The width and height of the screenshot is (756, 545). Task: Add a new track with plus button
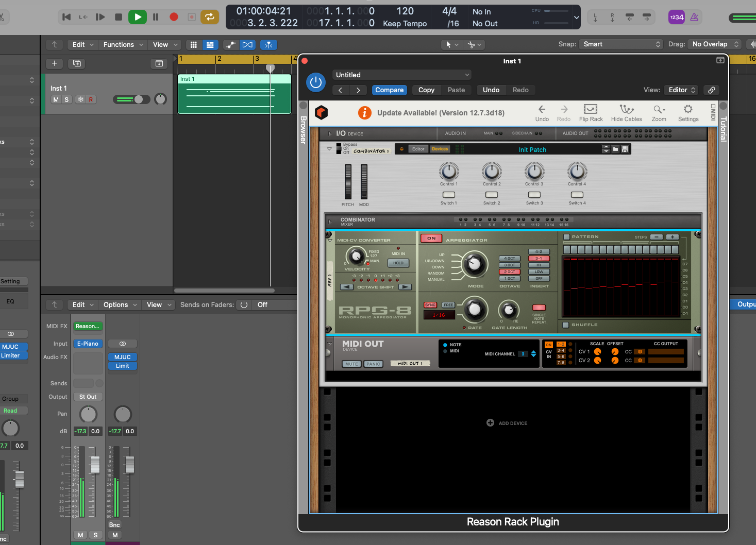tap(54, 63)
